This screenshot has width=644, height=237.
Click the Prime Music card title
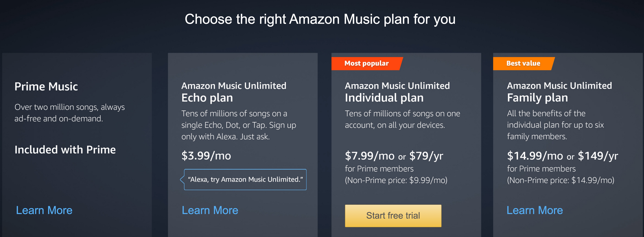point(46,87)
